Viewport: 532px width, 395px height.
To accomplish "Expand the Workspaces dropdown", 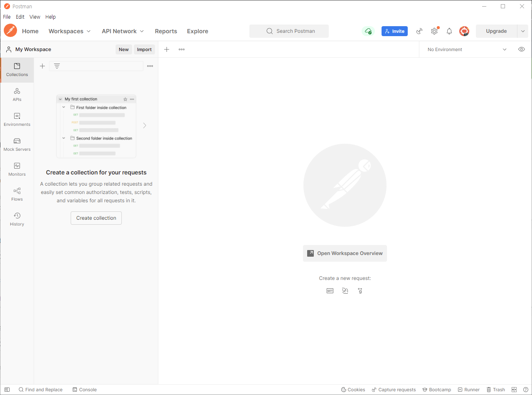I will click(70, 31).
